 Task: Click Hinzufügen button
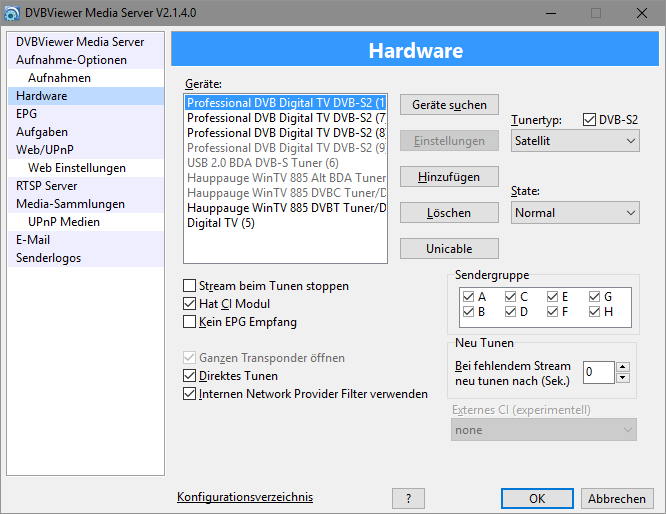click(x=449, y=177)
